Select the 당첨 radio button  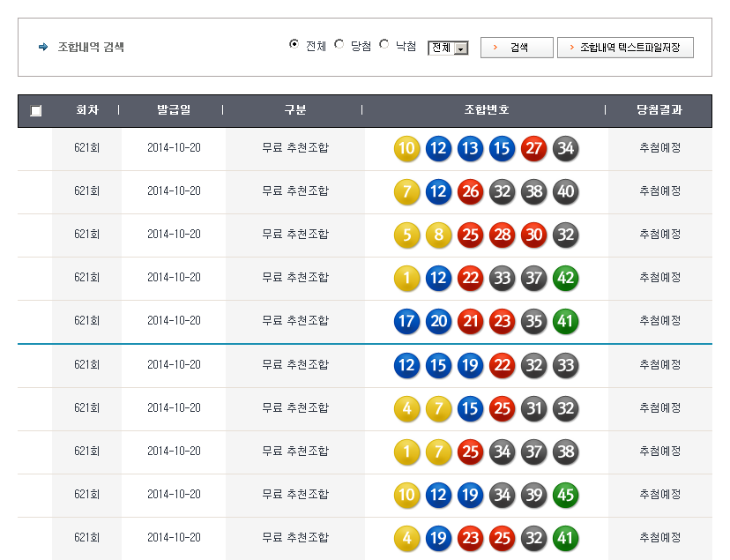click(x=339, y=44)
